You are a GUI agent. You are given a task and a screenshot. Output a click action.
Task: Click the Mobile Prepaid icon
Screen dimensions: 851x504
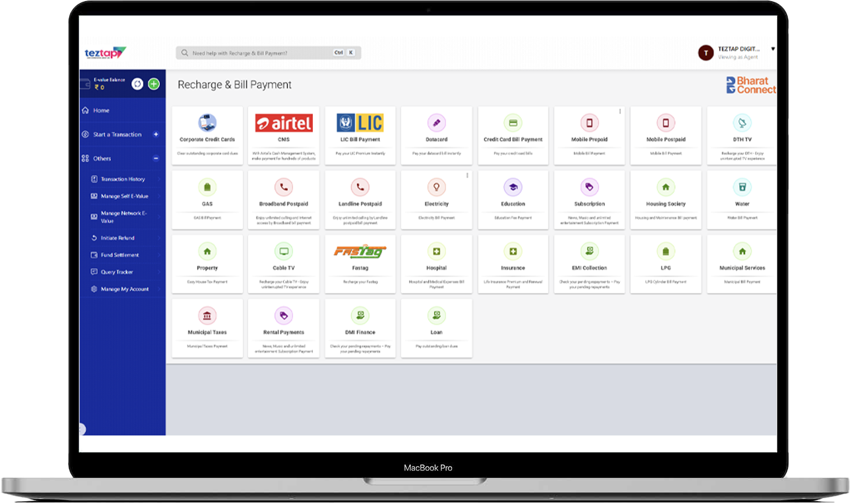(589, 123)
